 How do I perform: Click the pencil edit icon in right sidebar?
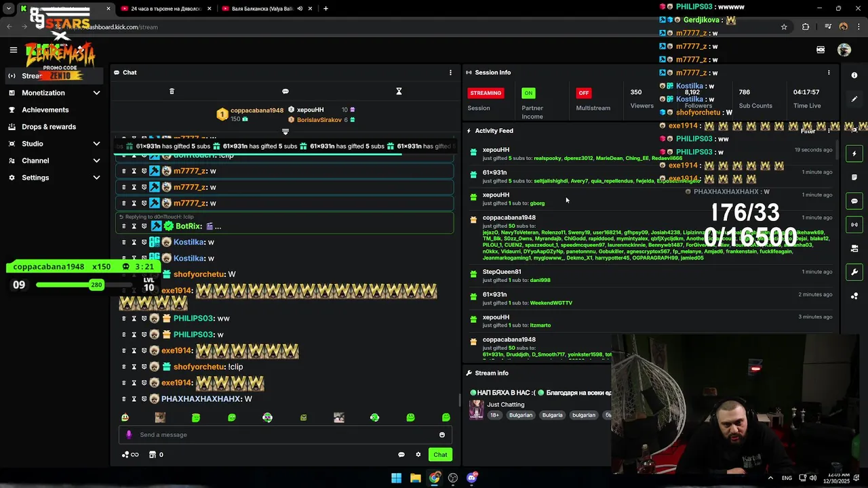tap(854, 99)
